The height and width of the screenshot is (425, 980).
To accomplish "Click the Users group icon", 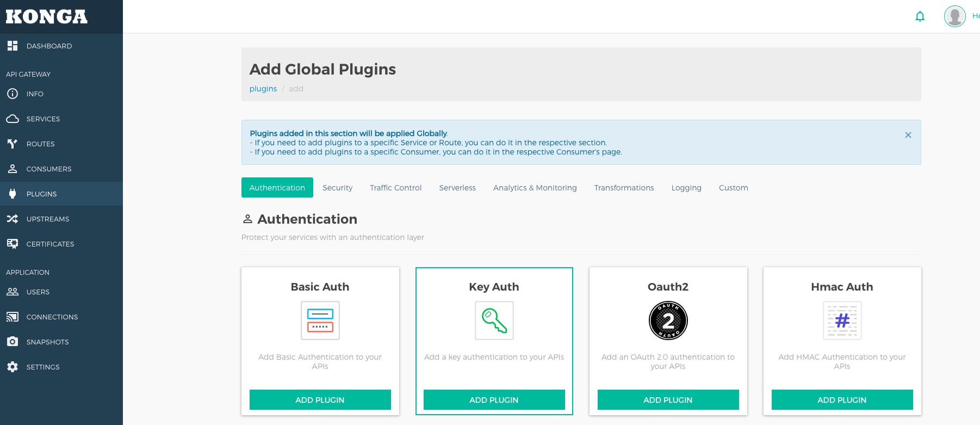I will [x=13, y=292].
